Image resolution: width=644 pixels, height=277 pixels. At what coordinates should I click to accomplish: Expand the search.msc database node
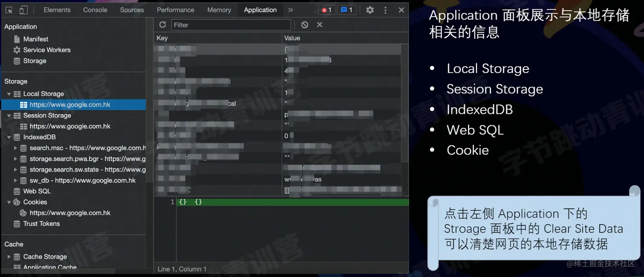click(x=15, y=148)
